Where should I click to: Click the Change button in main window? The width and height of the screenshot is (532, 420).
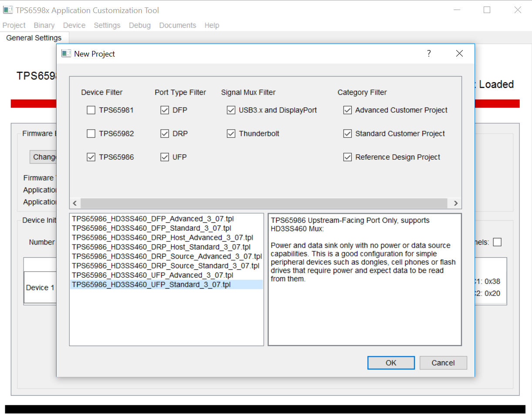[43, 157]
